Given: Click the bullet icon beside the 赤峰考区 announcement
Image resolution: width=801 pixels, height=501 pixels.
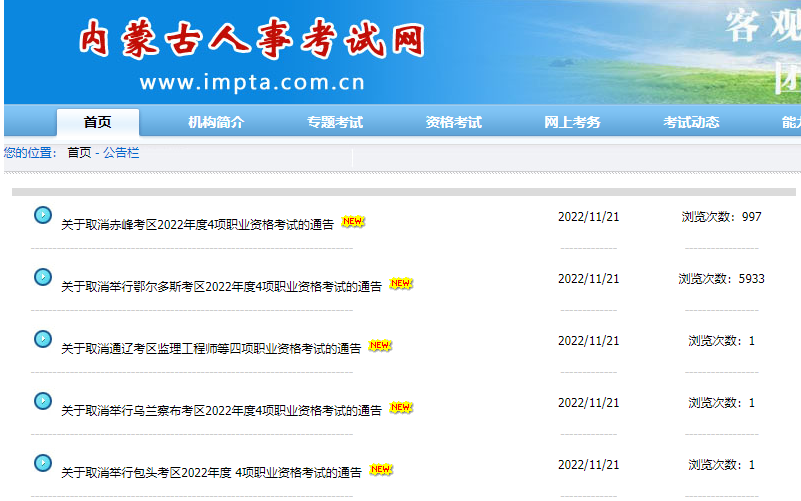Looking at the screenshot, I should coord(43,215).
